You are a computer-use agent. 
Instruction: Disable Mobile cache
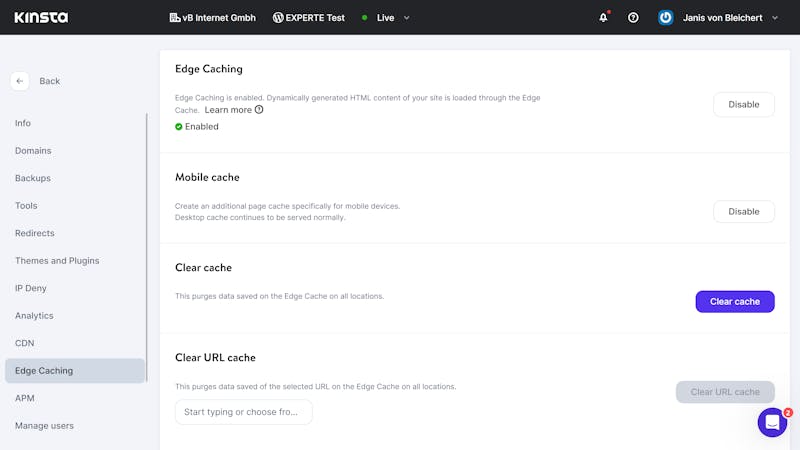point(743,212)
